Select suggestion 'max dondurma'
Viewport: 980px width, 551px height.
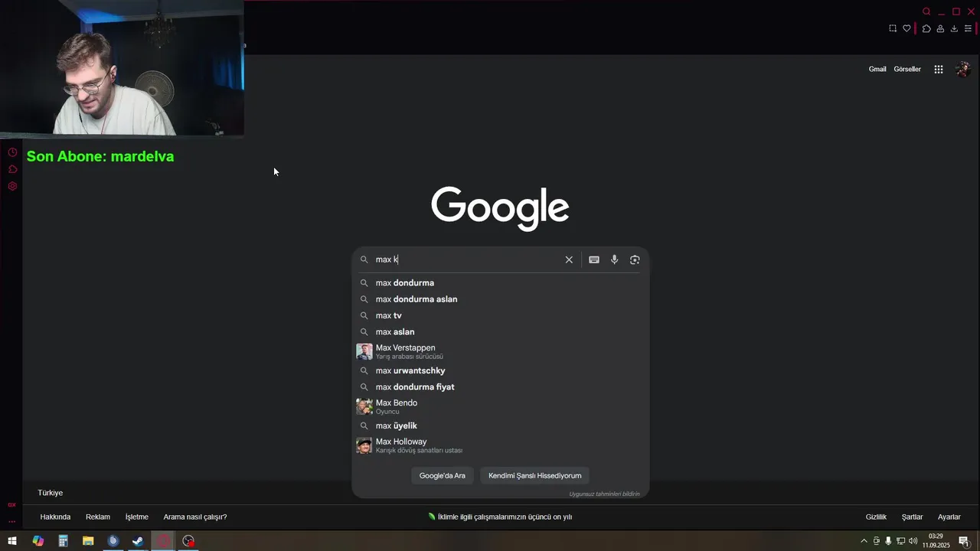501,282
